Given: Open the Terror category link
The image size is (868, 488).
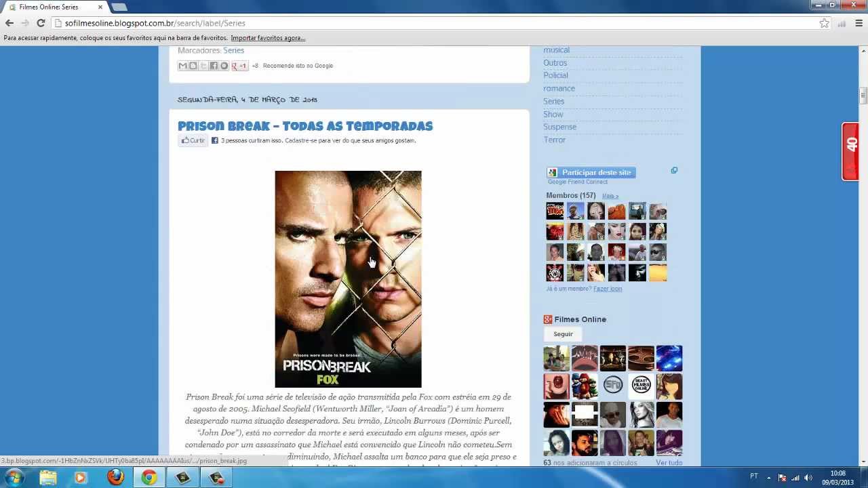Looking at the screenshot, I should [x=554, y=140].
